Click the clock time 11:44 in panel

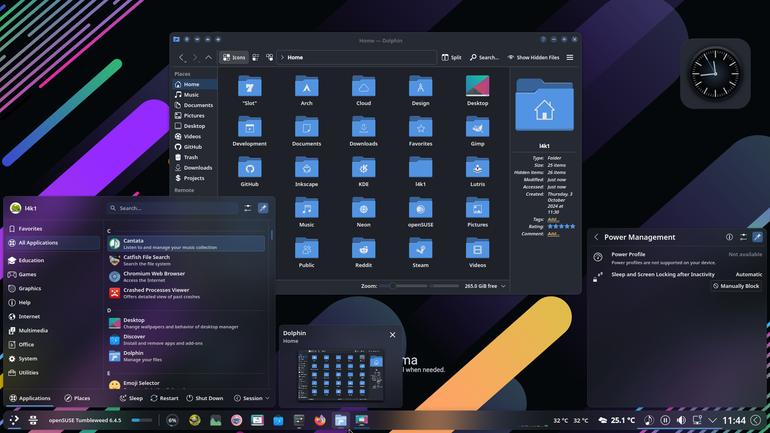[x=734, y=420]
